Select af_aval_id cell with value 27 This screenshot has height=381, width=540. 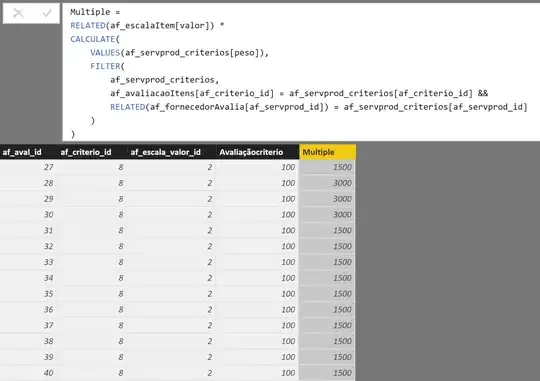[29, 167]
